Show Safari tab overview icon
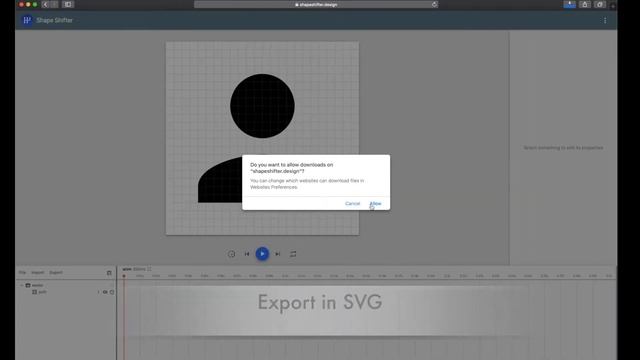The height and width of the screenshot is (360, 640). click(x=600, y=4)
